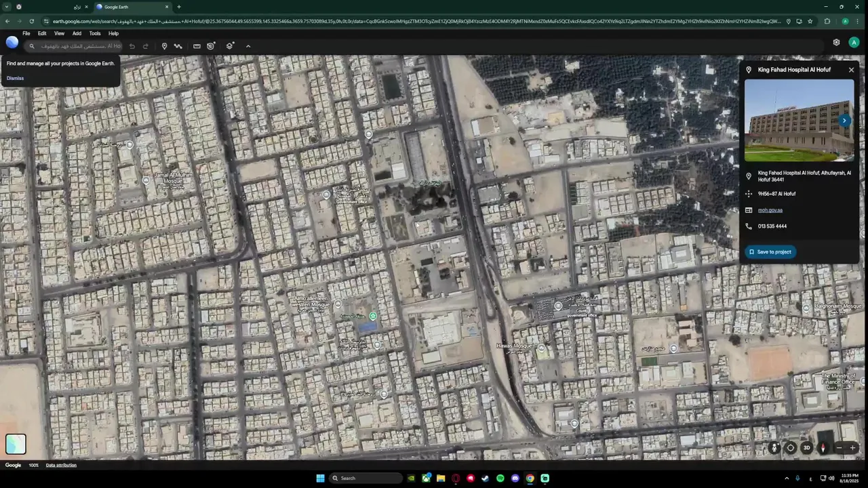This screenshot has width=868, height=488.
Task: Click the browser address bar URL
Action: [x=417, y=21]
